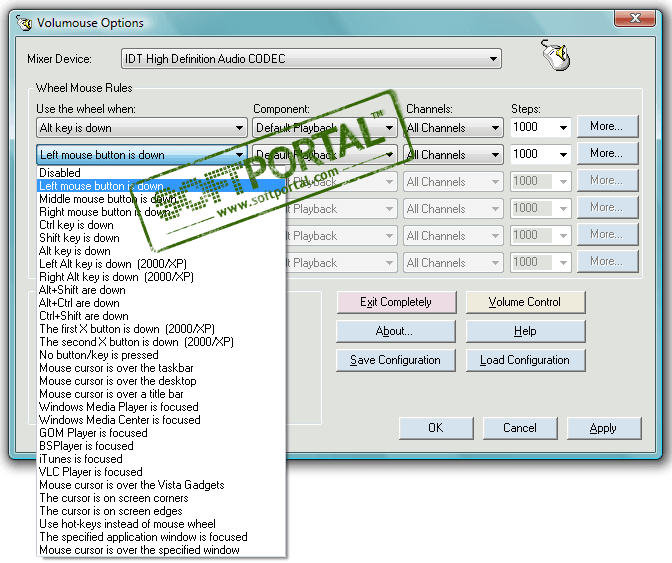This screenshot has height=563, width=672.
Task: Select highlighted 'Left mouse button is down' option
Action: [161, 186]
